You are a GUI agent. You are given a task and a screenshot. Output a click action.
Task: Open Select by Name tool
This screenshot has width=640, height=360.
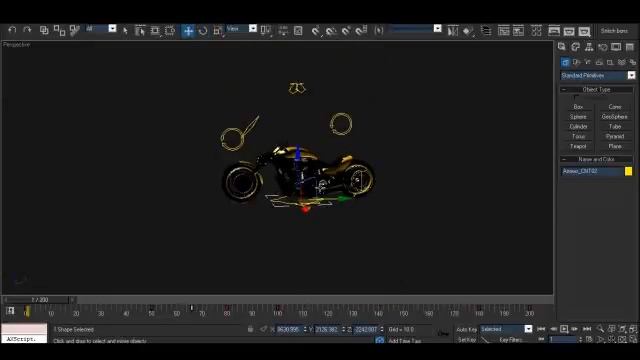tap(140, 31)
